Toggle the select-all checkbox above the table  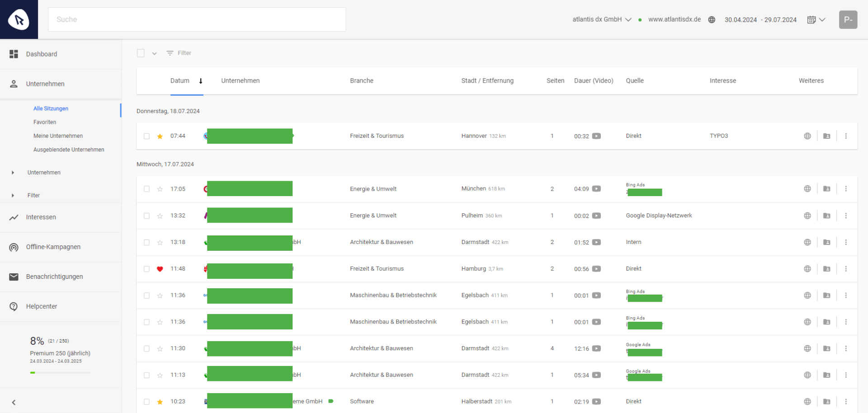141,53
